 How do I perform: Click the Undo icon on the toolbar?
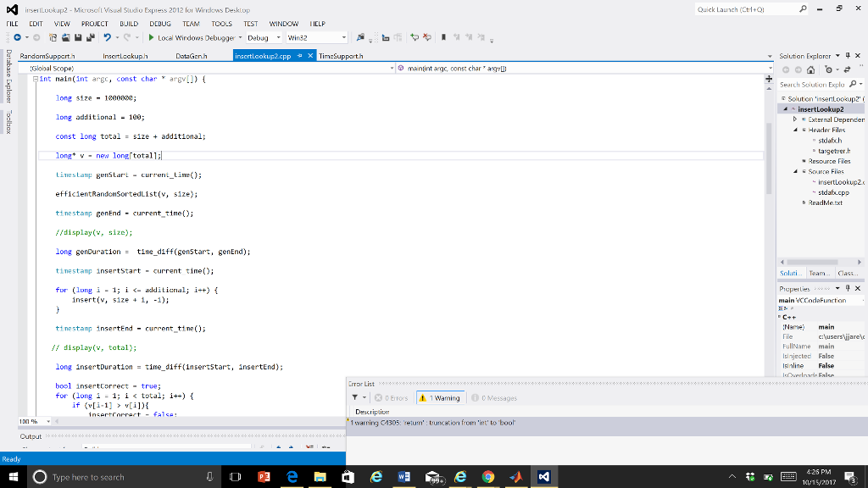click(x=108, y=36)
